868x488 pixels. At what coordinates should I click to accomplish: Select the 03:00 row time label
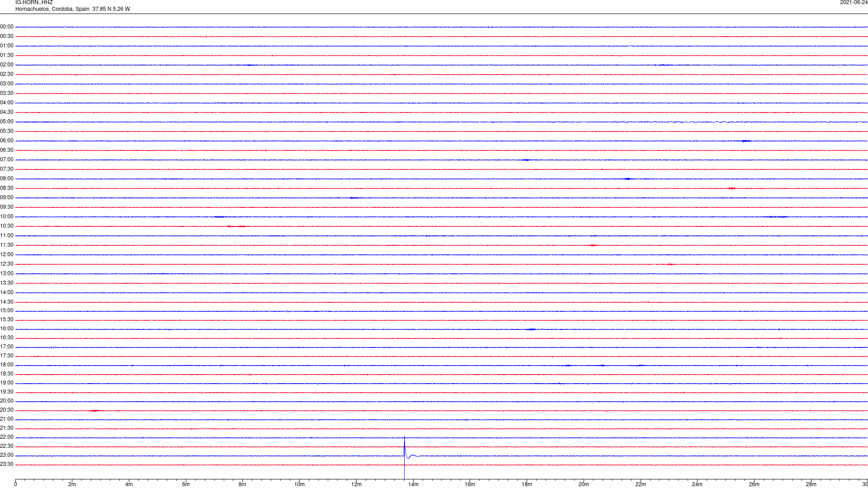[7, 84]
